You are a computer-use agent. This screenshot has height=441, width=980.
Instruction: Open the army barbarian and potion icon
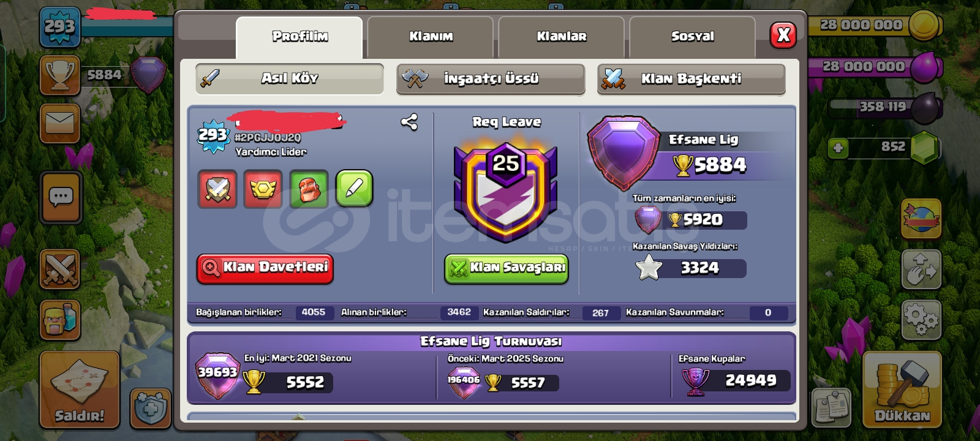(60, 320)
